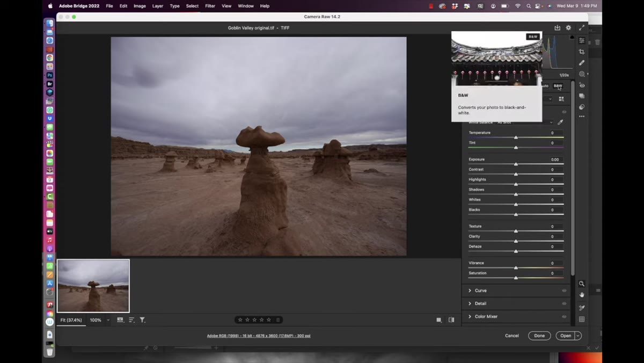
Task: Open the Masking tool
Action: (582, 74)
